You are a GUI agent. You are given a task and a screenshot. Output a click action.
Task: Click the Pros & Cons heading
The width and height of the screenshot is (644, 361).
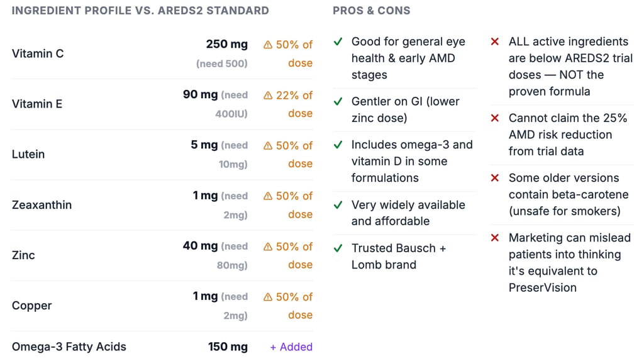(372, 11)
